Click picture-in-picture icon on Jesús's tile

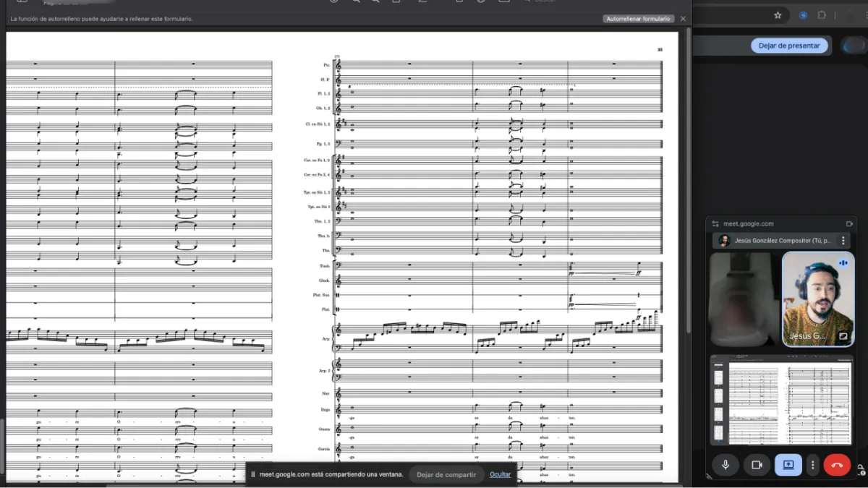pos(843,337)
